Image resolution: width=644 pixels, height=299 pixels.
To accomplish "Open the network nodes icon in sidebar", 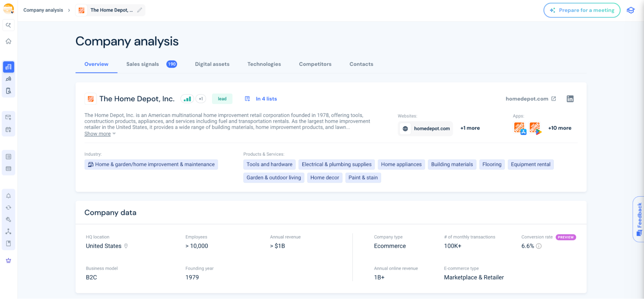I will 8,231.
